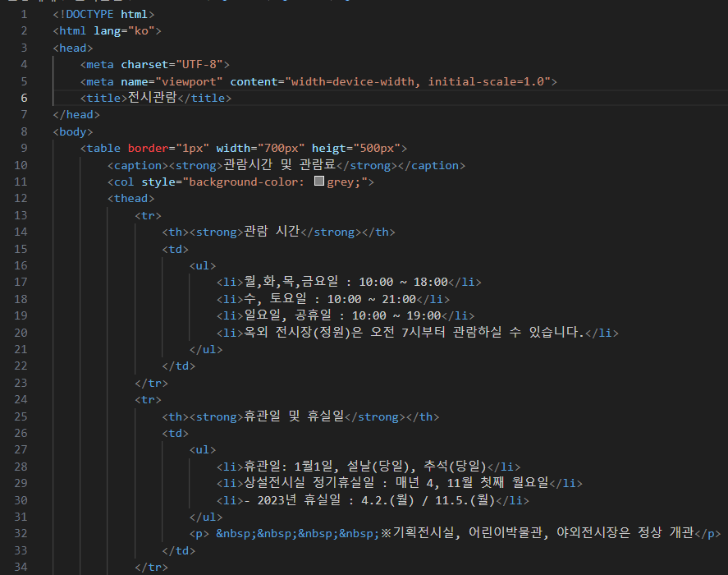Viewport: 728px width, 575px height.
Task: Click the opening tr tag on line 24
Action: [x=148, y=400]
